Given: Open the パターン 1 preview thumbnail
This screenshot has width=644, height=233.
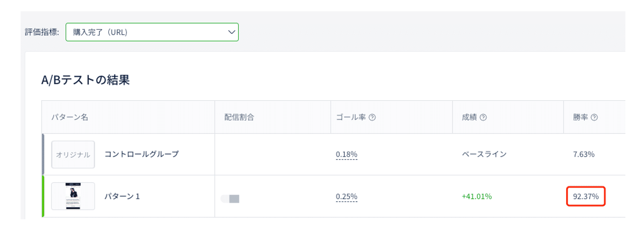Looking at the screenshot, I should click(73, 196).
